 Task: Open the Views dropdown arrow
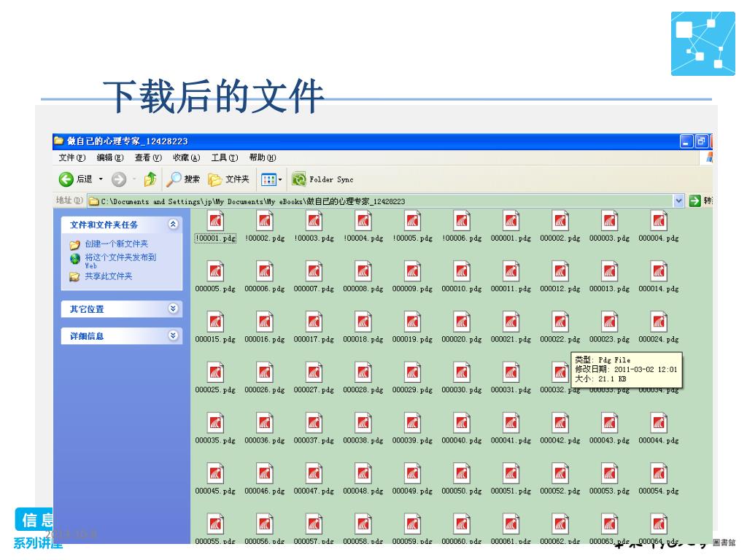(280, 179)
